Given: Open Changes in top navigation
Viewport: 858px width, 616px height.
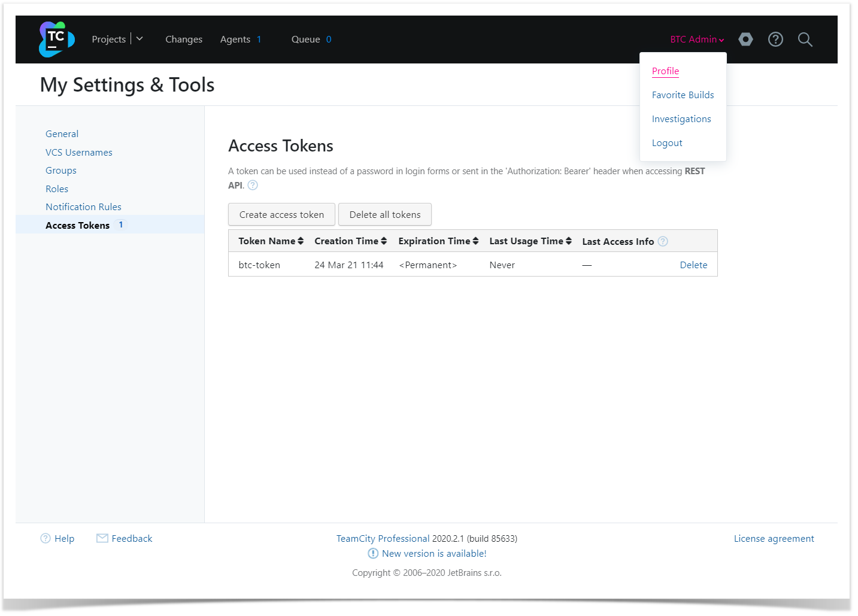Looking at the screenshot, I should coord(184,40).
